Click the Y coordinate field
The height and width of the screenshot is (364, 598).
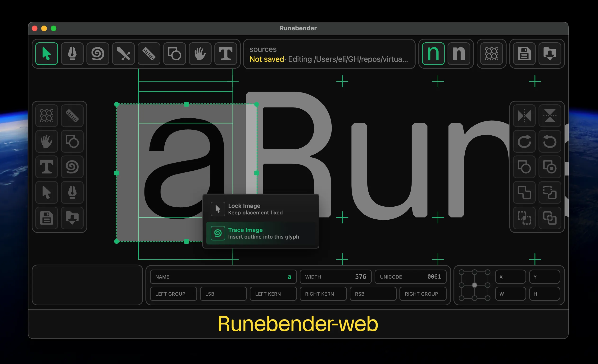coord(545,277)
